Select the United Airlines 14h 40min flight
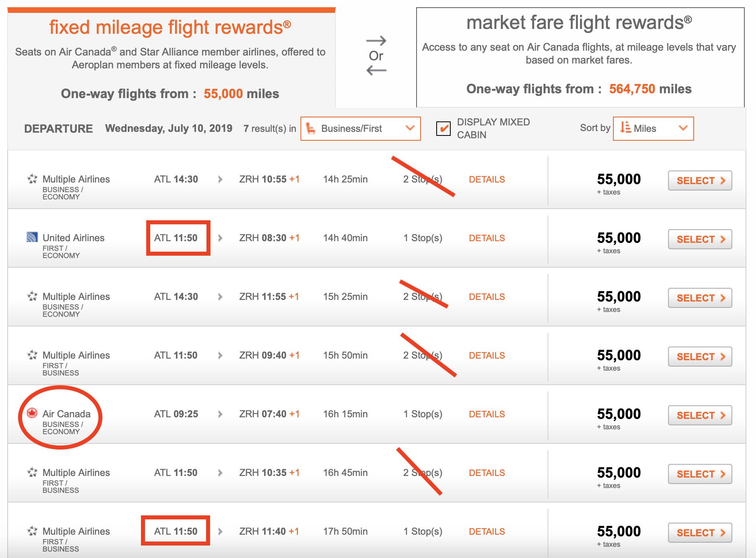Image resolution: width=756 pixels, height=558 pixels. point(700,239)
